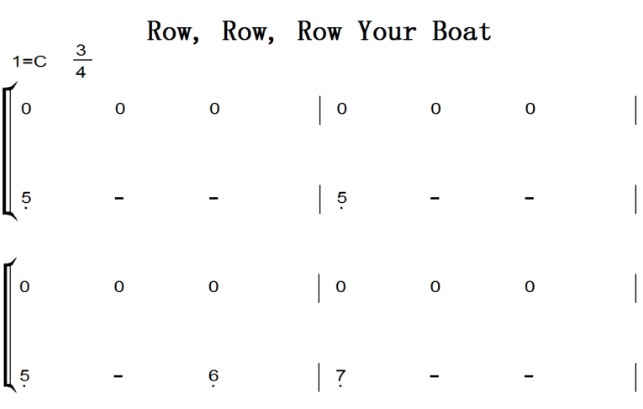Click the first note 5 of the top system
The height and width of the screenshot is (409, 643).
click(25, 198)
